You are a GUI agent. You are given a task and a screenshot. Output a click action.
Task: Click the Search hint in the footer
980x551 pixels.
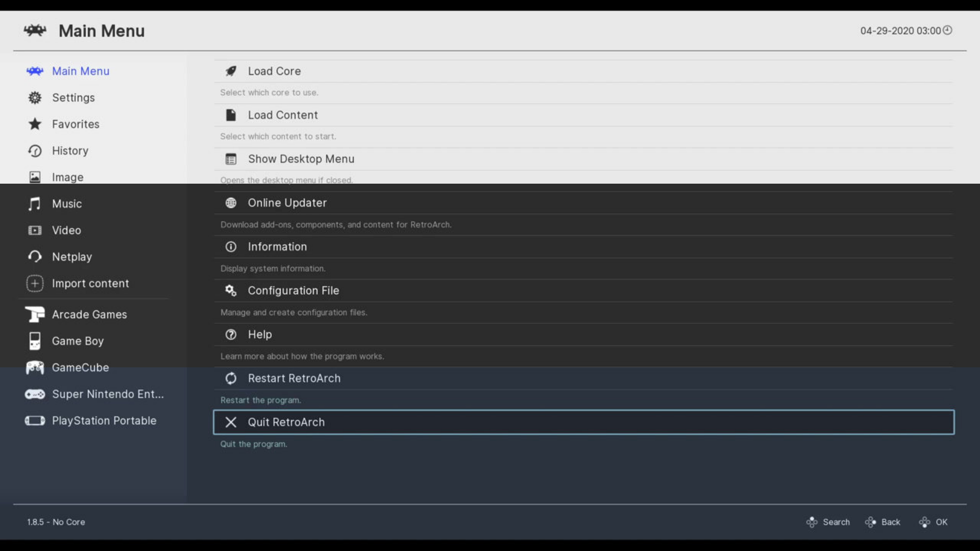pos(828,522)
